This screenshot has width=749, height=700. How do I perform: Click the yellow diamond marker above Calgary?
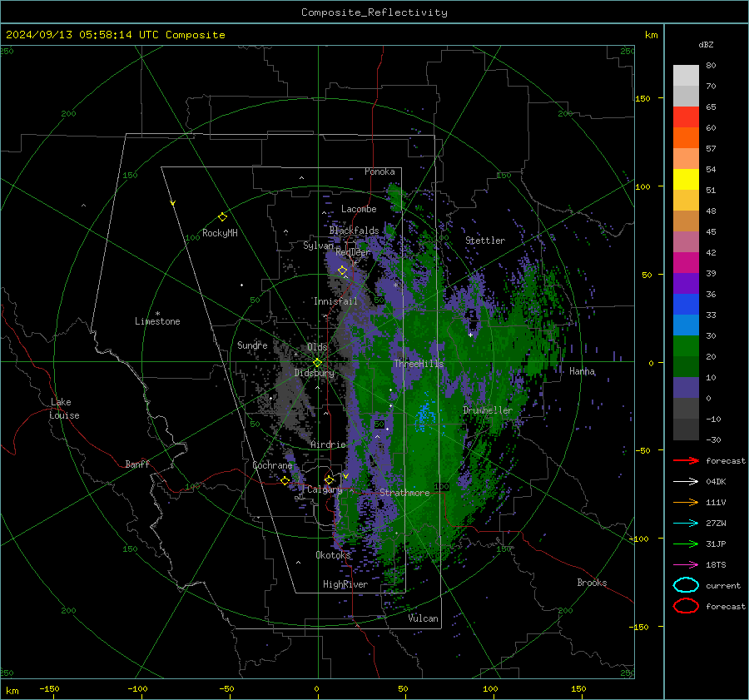pyautogui.click(x=329, y=479)
